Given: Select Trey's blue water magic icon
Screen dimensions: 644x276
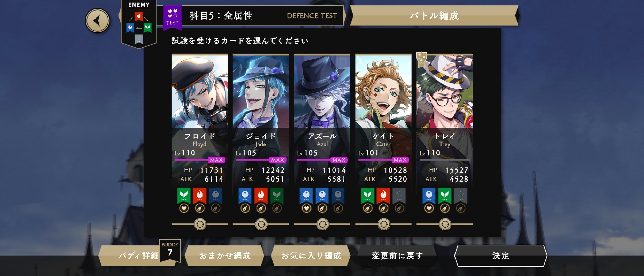Looking at the screenshot, I should tap(429, 196).
